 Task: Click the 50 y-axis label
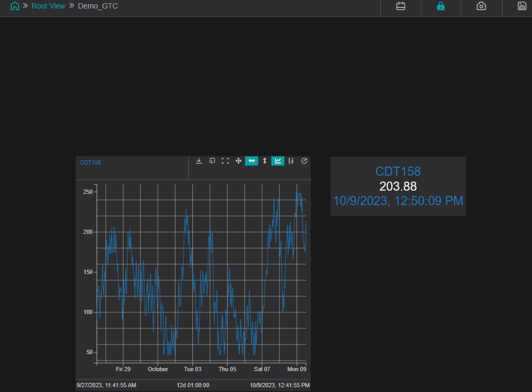[90, 352]
